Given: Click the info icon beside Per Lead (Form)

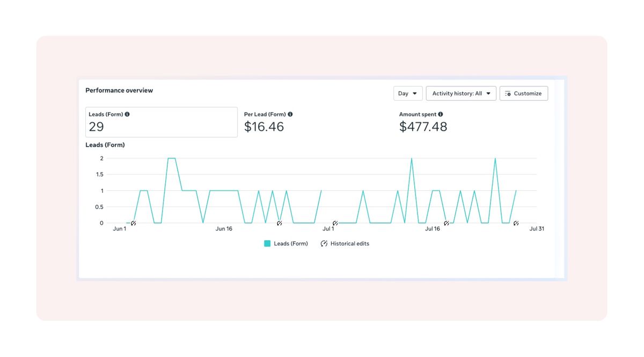Looking at the screenshot, I should tap(290, 114).
